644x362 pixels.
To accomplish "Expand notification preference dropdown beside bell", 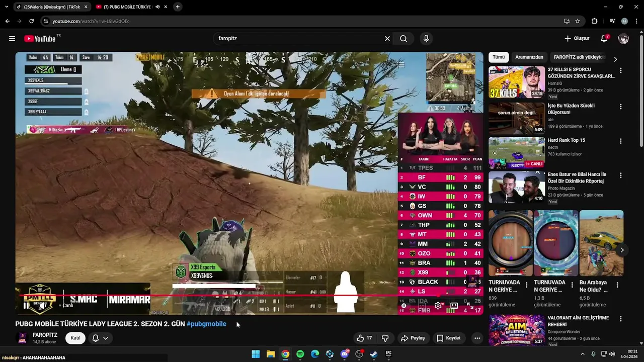I will (106, 338).
